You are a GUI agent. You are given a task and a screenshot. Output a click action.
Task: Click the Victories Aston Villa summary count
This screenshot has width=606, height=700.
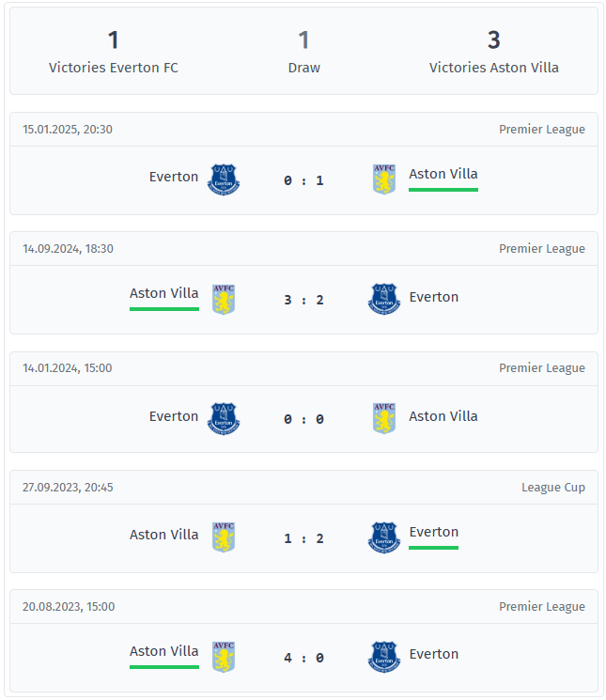[493, 39]
